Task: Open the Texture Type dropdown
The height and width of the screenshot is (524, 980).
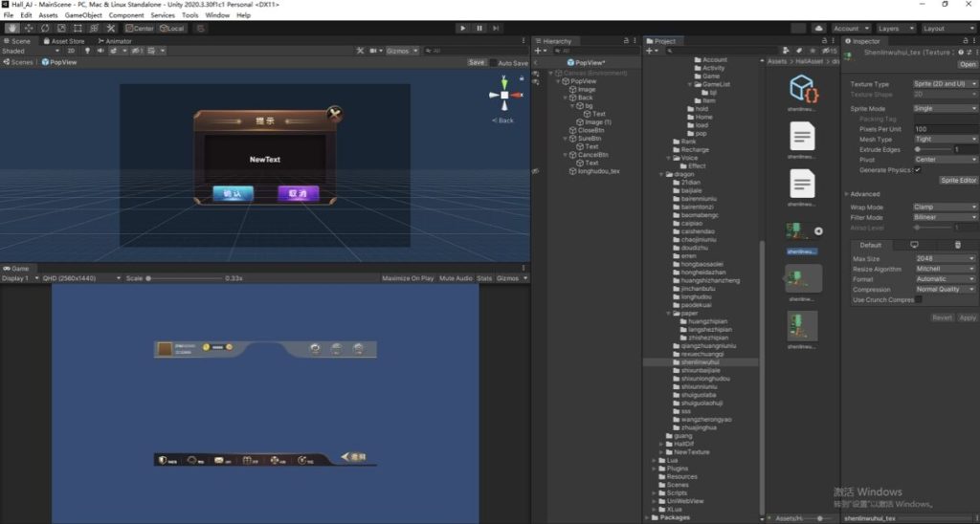Action: 946,84
